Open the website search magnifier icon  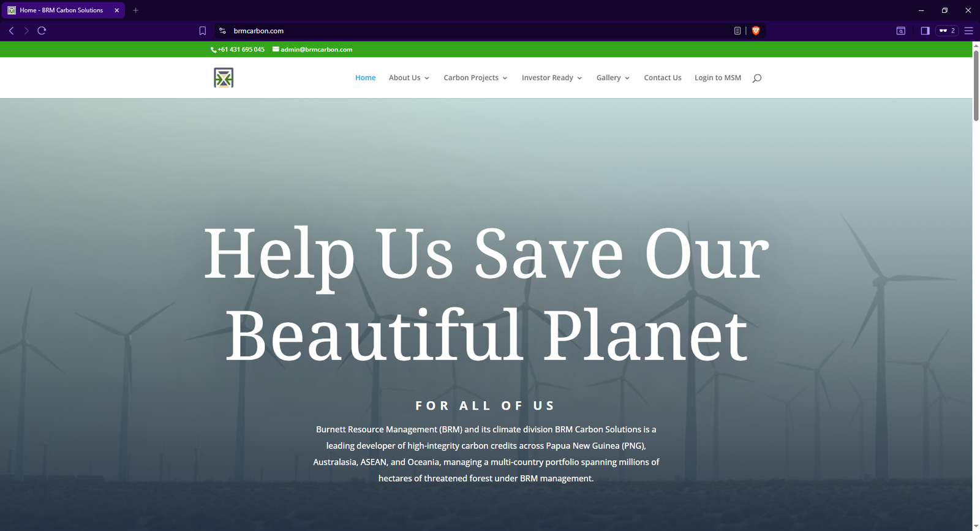point(757,78)
